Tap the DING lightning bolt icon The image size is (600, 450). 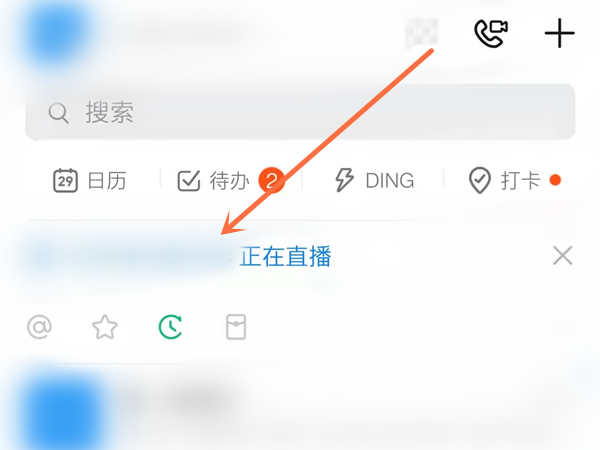pyautogui.click(x=344, y=180)
